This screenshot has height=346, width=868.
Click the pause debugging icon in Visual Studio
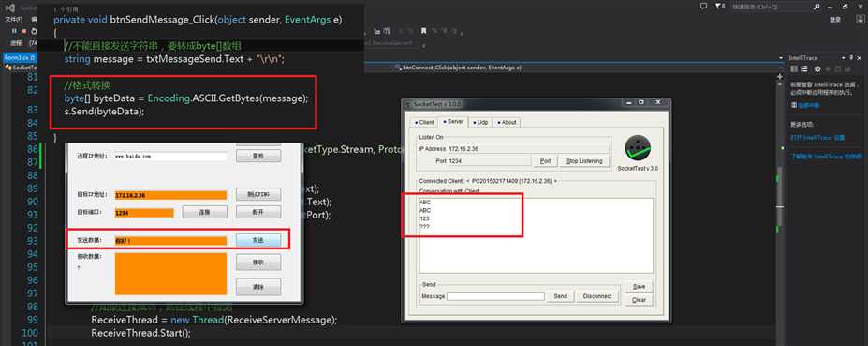(x=14, y=31)
